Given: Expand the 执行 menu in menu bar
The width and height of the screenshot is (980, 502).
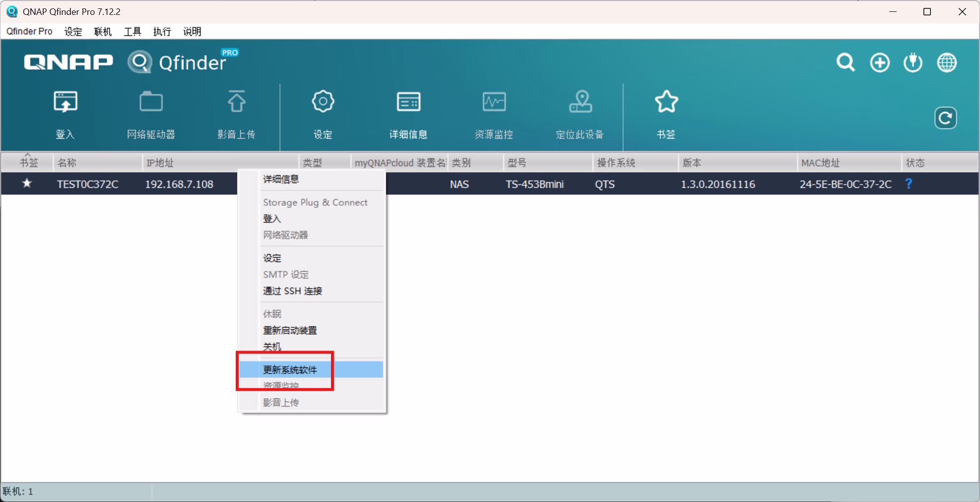Looking at the screenshot, I should (162, 32).
